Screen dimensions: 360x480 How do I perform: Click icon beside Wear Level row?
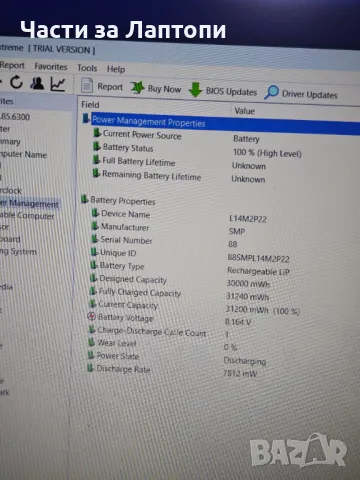click(x=91, y=342)
